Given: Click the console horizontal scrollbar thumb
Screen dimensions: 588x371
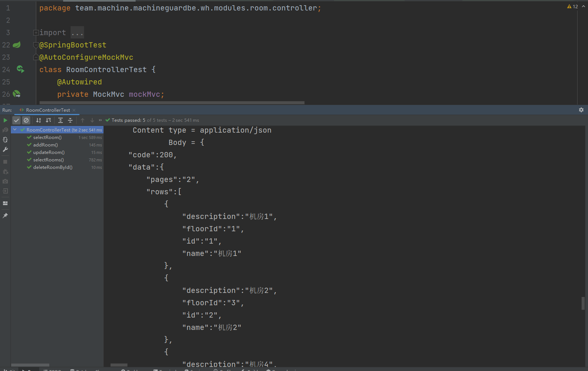Looking at the screenshot, I should tap(119, 365).
